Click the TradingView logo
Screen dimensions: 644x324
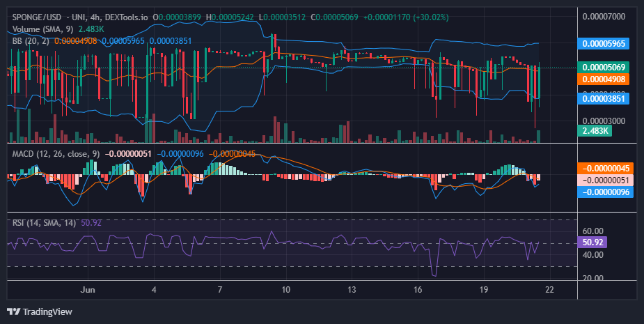pyautogui.click(x=40, y=311)
